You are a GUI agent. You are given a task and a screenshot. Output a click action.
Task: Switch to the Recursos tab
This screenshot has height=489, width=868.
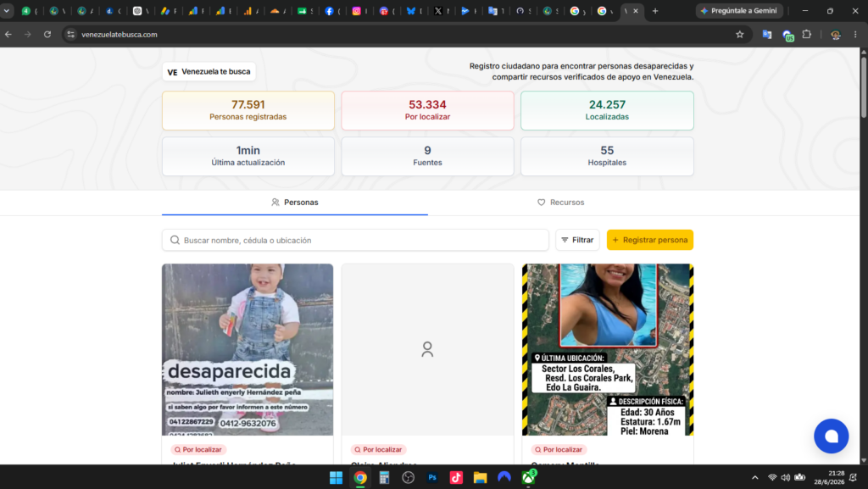tap(560, 203)
